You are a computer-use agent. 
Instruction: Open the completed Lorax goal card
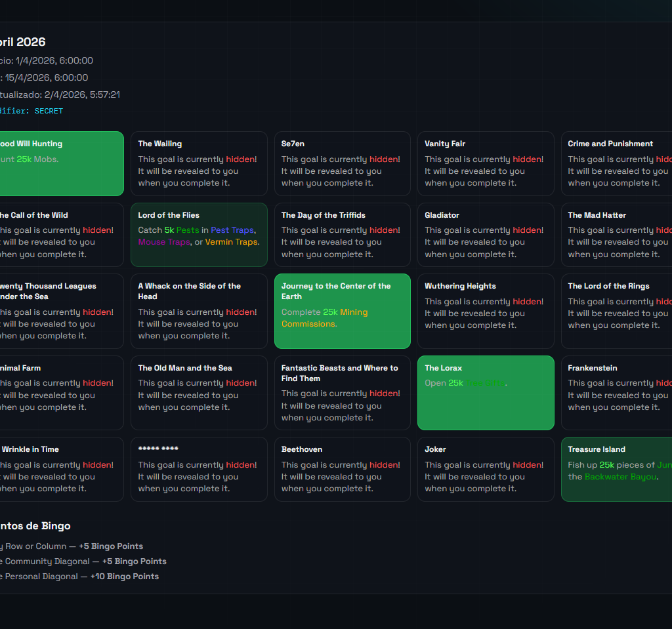click(486, 392)
